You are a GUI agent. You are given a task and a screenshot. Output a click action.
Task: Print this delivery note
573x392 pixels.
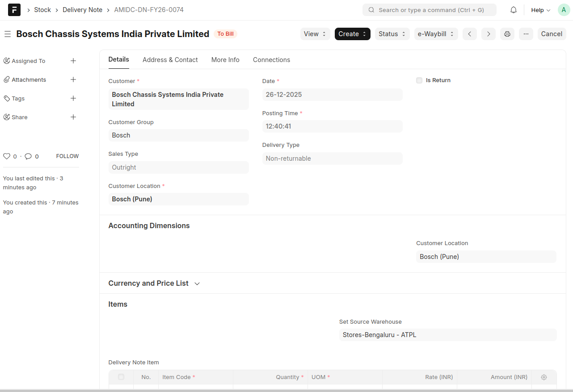(507, 34)
